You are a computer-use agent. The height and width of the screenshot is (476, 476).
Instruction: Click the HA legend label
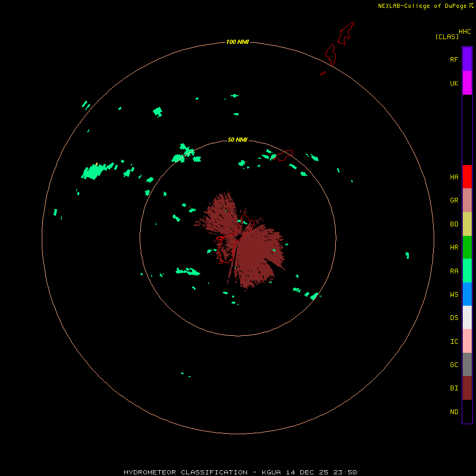454,177
